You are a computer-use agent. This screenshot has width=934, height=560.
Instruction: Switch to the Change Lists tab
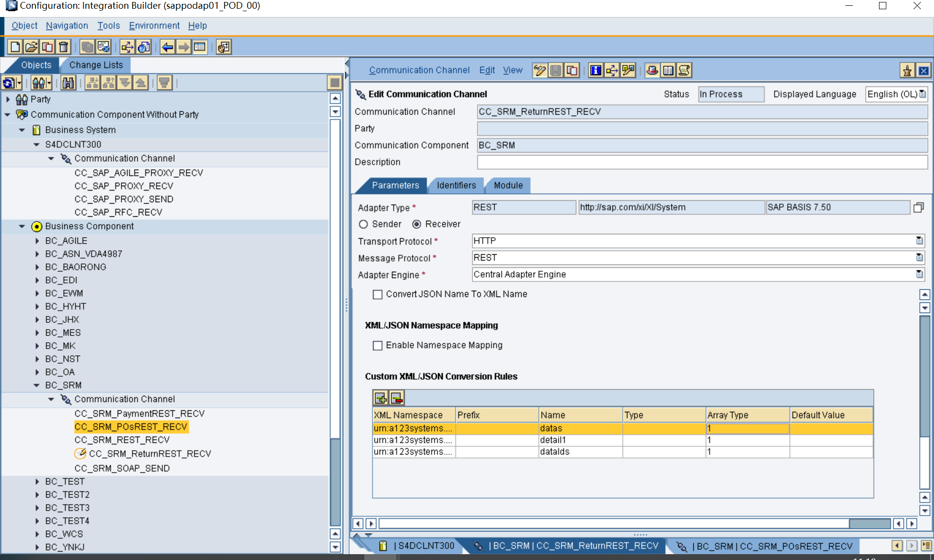coord(96,65)
